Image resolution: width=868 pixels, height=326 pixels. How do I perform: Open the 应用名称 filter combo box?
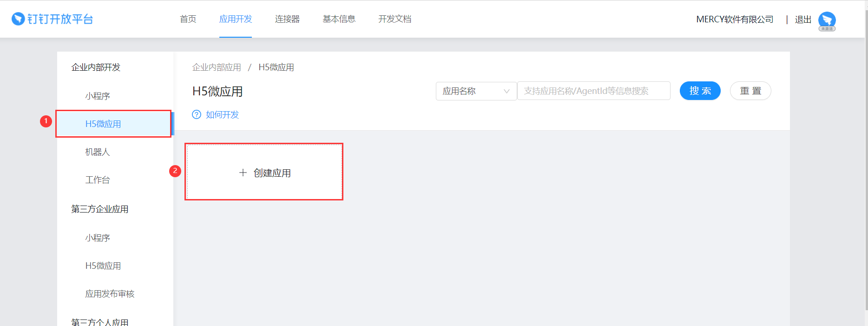pyautogui.click(x=476, y=91)
